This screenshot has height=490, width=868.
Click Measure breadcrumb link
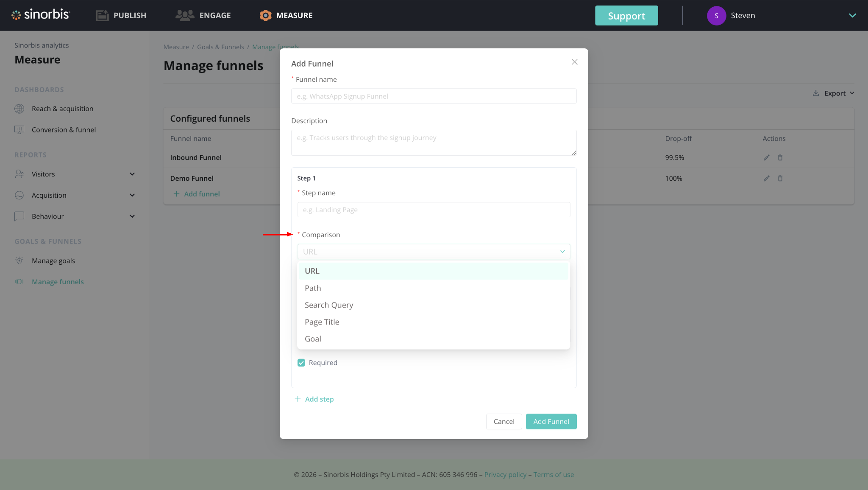176,47
